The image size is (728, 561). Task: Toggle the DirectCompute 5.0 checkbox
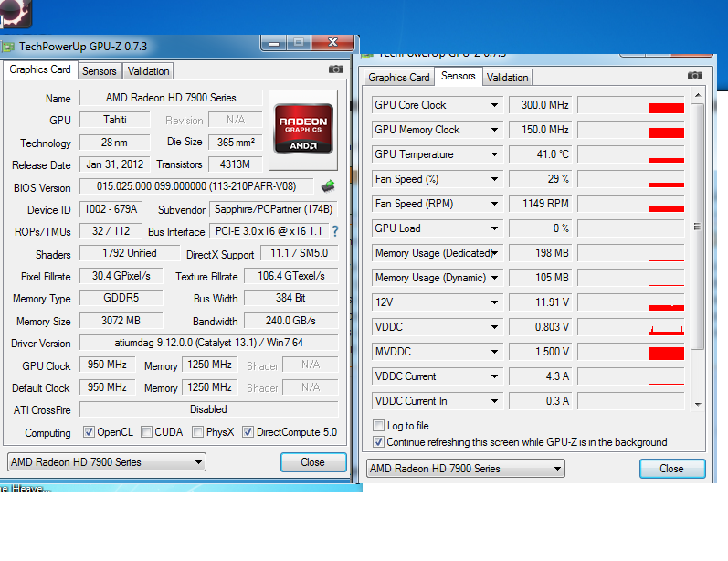[248, 432]
